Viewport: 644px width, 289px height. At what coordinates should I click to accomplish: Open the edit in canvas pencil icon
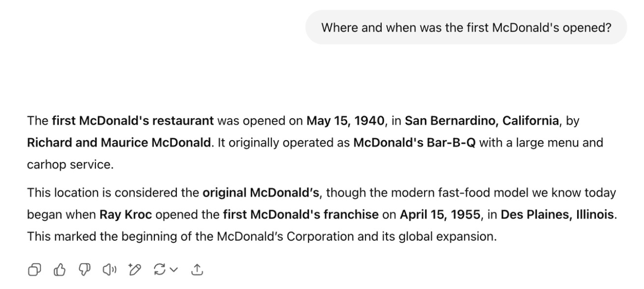coord(133,270)
